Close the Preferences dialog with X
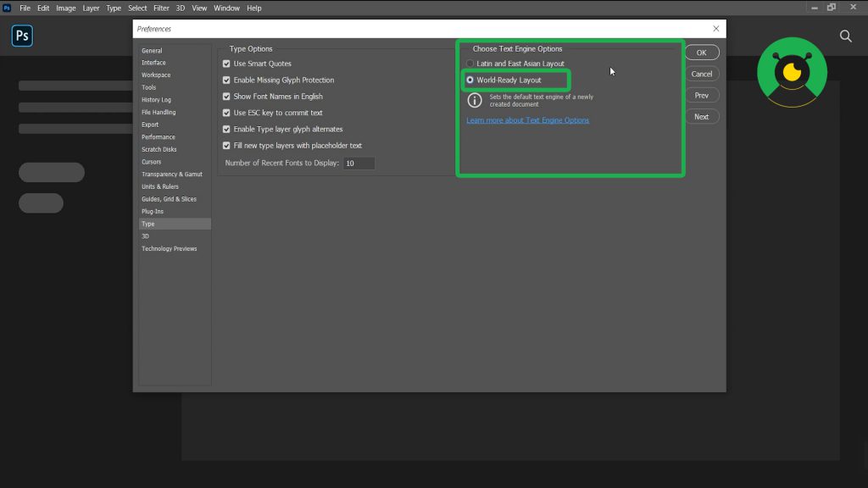 coord(716,29)
